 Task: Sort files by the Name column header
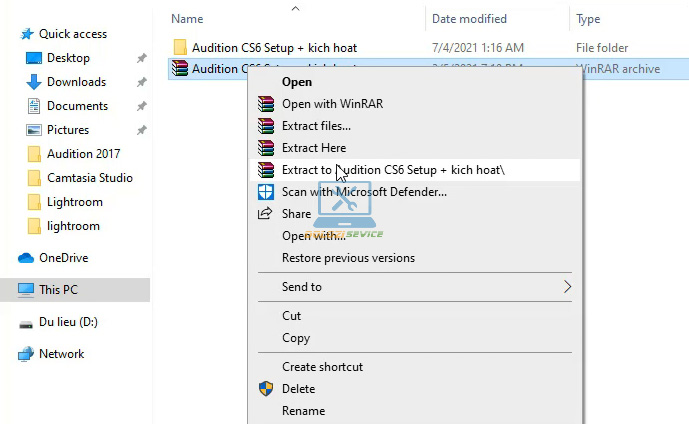click(189, 19)
